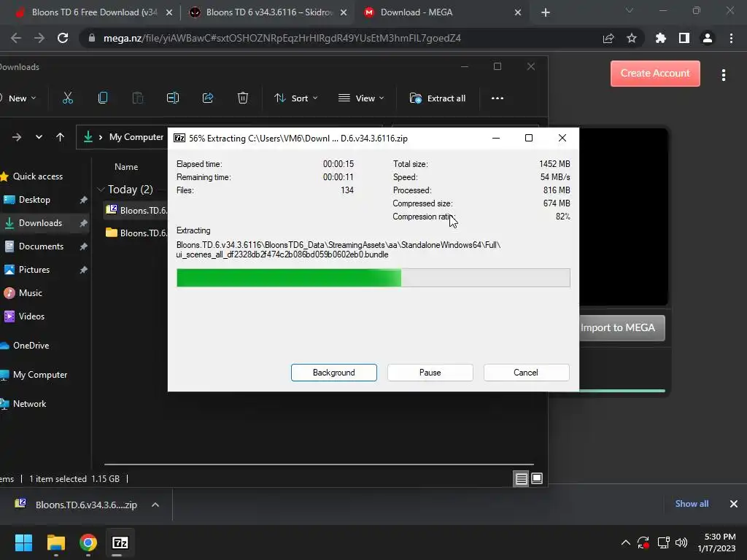Open the View dropdown in Explorer
Screen dimensions: 747x560
pyautogui.click(x=360, y=98)
